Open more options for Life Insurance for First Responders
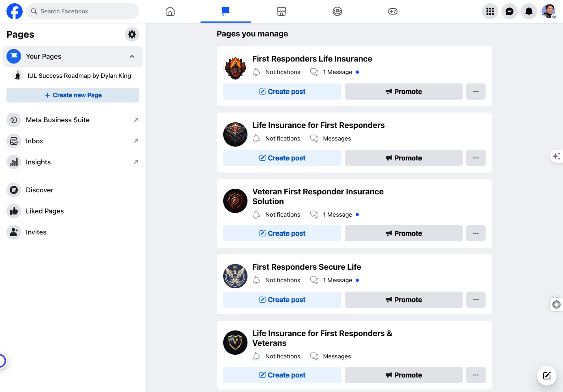The height and width of the screenshot is (392, 563). click(476, 158)
